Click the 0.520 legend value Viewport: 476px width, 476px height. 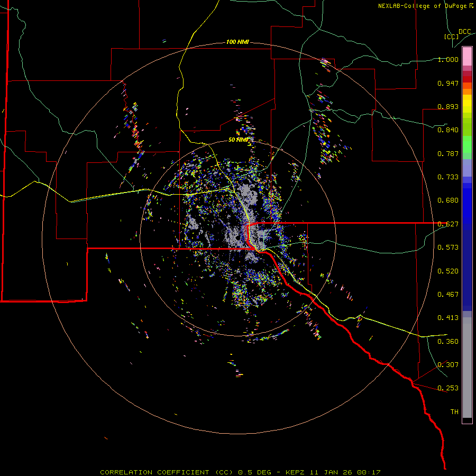pos(448,271)
